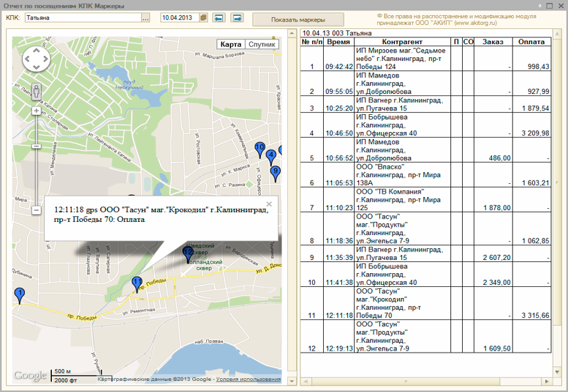The image size is (568, 392).
Task: Zoom out with the map minus button
Action: [x=36, y=210]
